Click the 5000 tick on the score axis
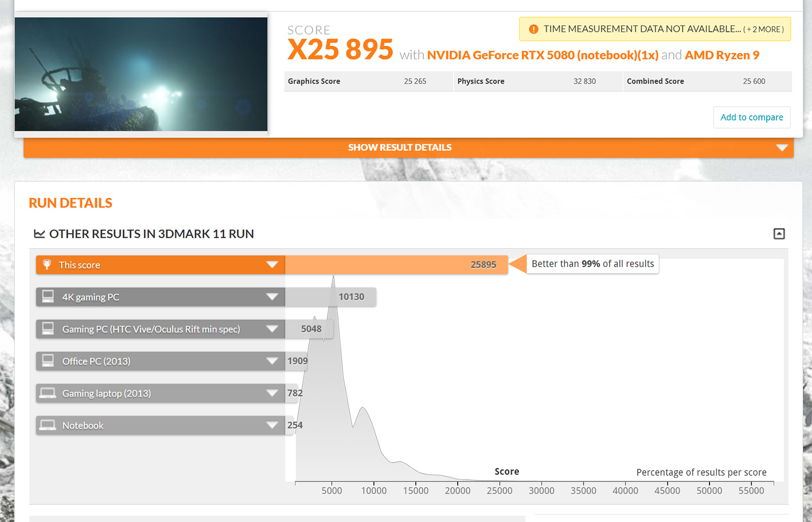812x522 pixels. pos(332,491)
